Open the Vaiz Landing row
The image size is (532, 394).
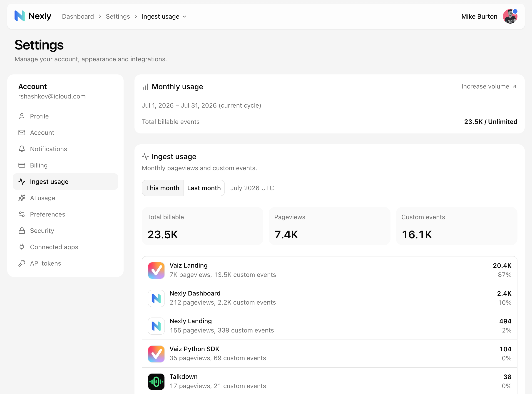pyautogui.click(x=329, y=270)
